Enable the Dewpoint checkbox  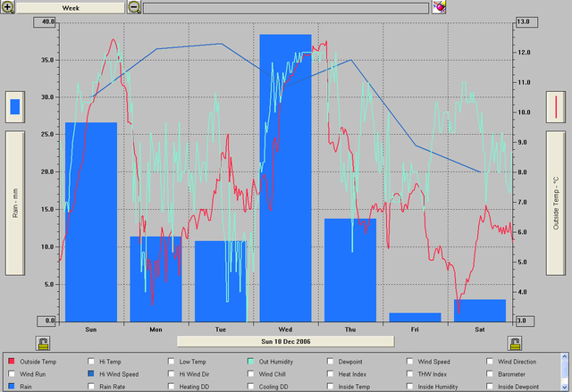click(x=331, y=362)
